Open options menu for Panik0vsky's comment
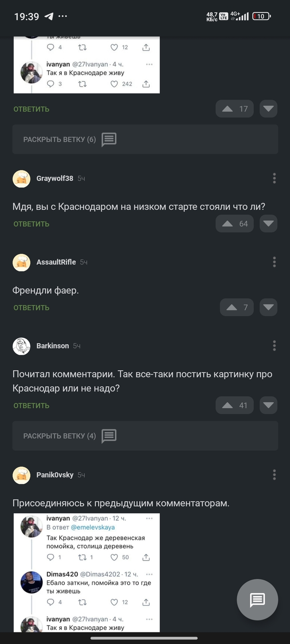This screenshot has height=644, width=290. [274, 475]
